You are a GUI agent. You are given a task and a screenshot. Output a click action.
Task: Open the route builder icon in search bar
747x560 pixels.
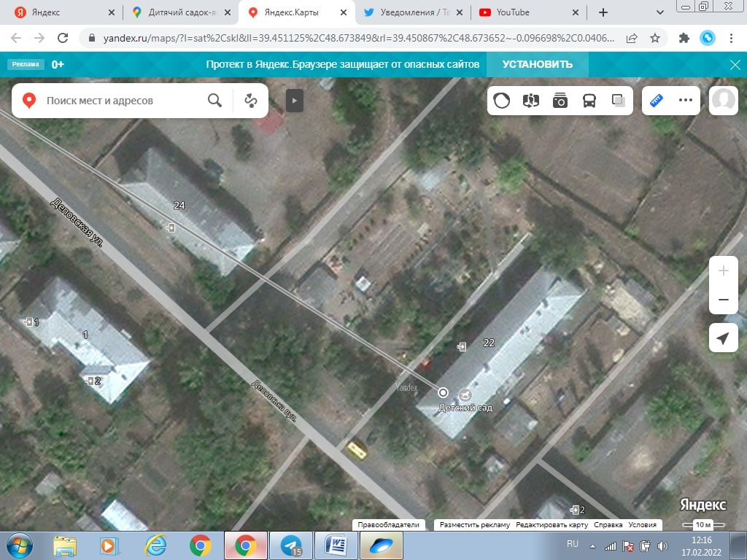pos(251,101)
